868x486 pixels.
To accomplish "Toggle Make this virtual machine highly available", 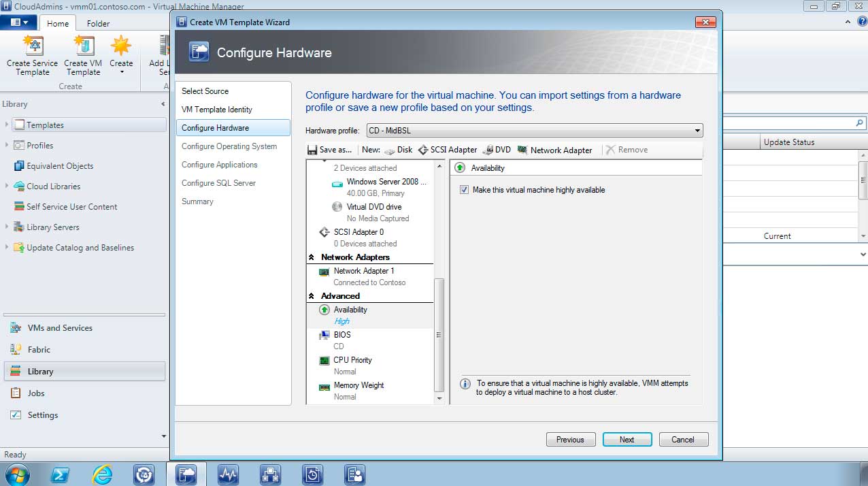I will [464, 190].
